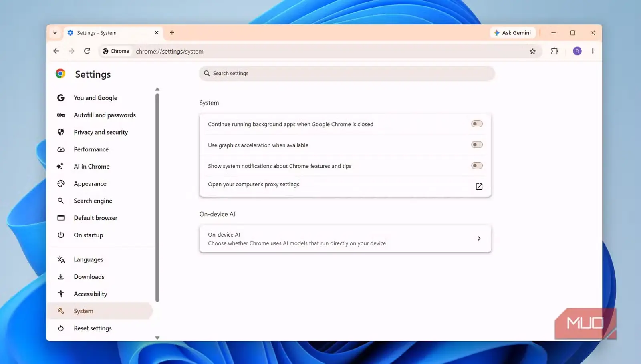Click the sparkle icon for AI in Chrome

tap(60, 166)
